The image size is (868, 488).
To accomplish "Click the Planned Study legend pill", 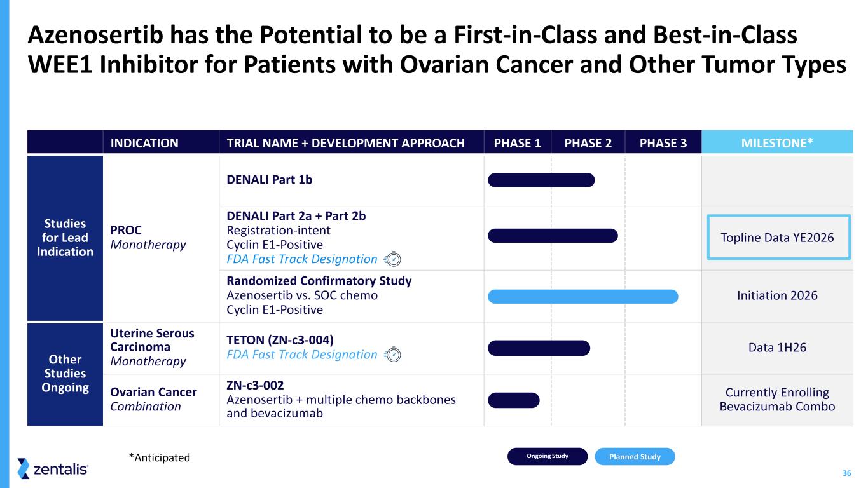I will [634, 457].
